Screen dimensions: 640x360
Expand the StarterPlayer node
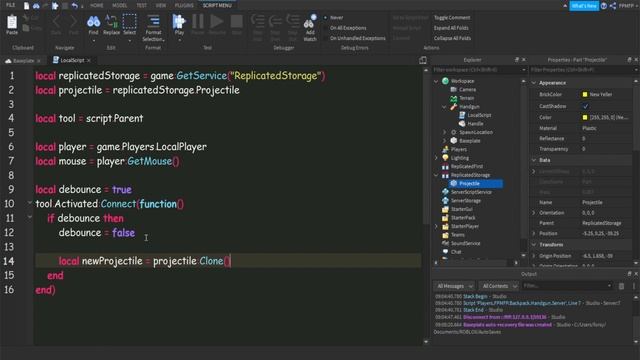[x=436, y=226]
